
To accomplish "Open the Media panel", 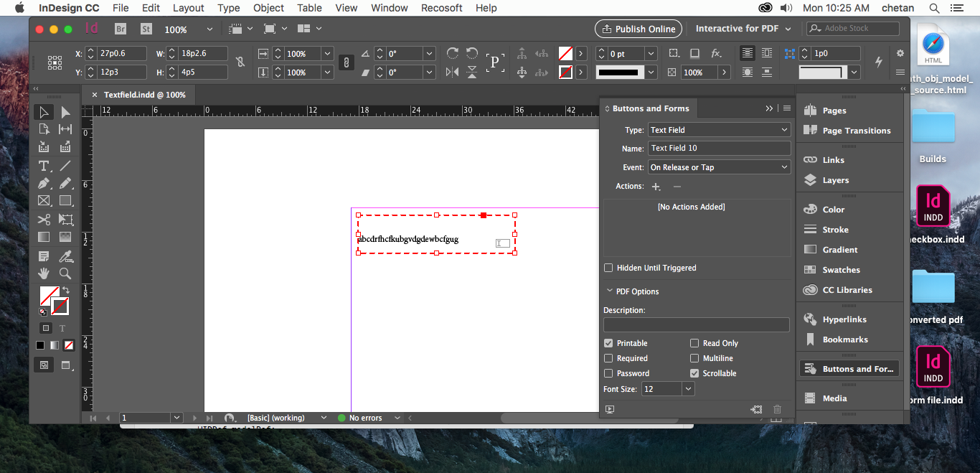I will [x=834, y=398].
